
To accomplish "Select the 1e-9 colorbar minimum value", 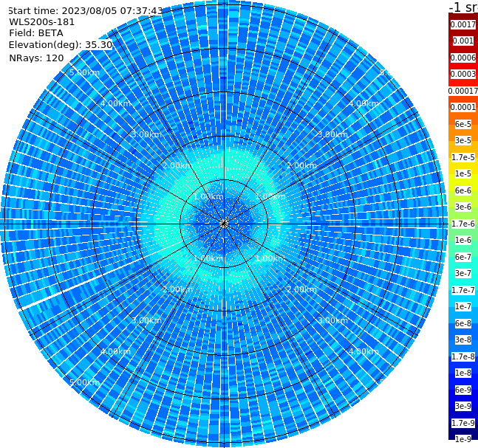I will tap(463, 439).
